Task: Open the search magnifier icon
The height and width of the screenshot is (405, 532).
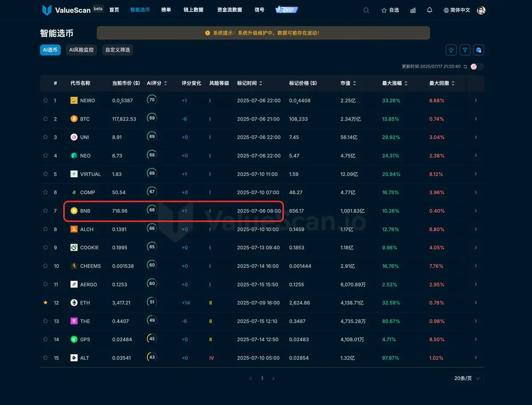Action: [366, 10]
